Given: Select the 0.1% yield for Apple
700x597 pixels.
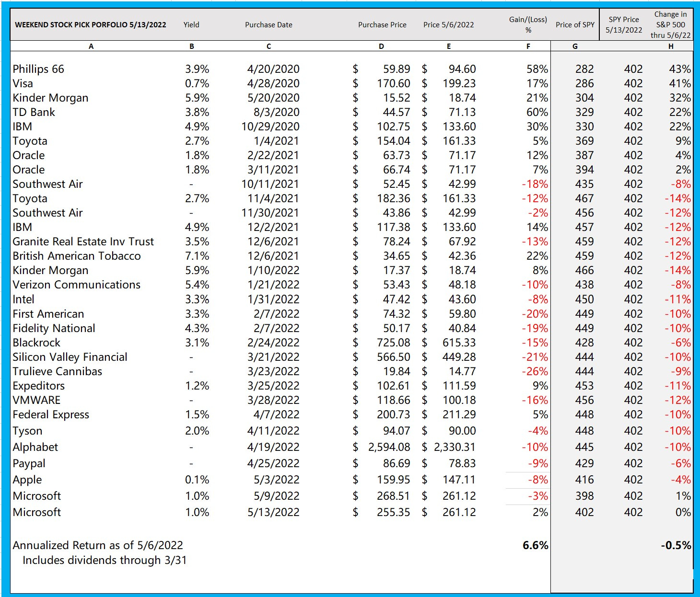Looking at the screenshot, I should 197,480.
